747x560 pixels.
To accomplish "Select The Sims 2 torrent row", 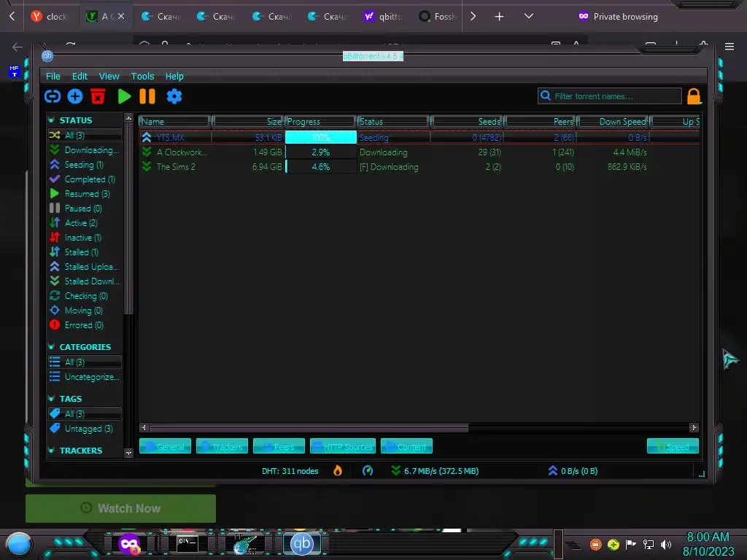I will coord(419,167).
